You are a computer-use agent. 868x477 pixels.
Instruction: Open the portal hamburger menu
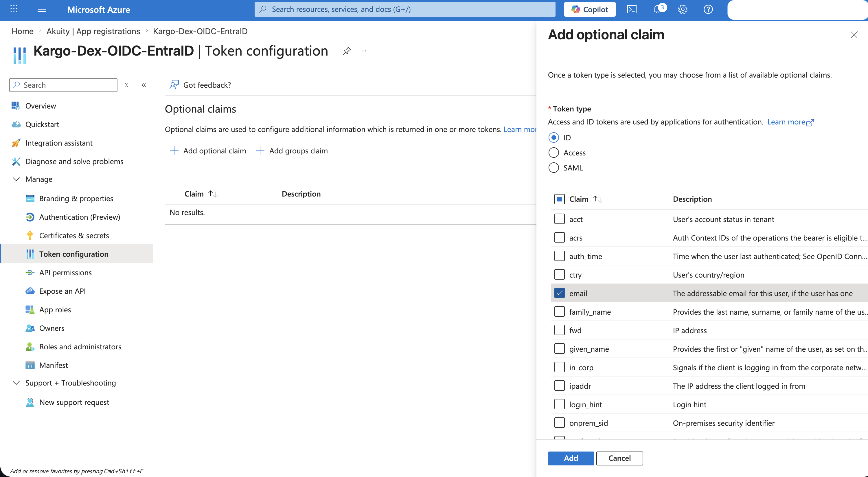[41, 10]
